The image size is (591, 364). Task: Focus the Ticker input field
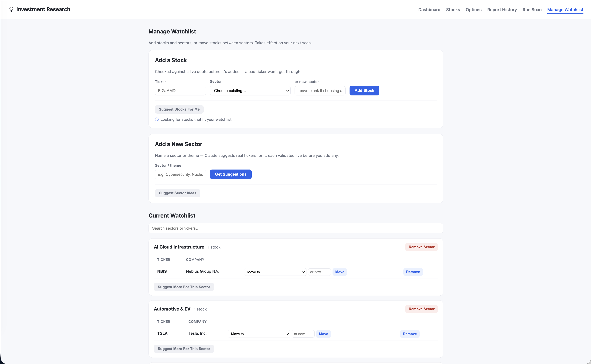(x=180, y=91)
